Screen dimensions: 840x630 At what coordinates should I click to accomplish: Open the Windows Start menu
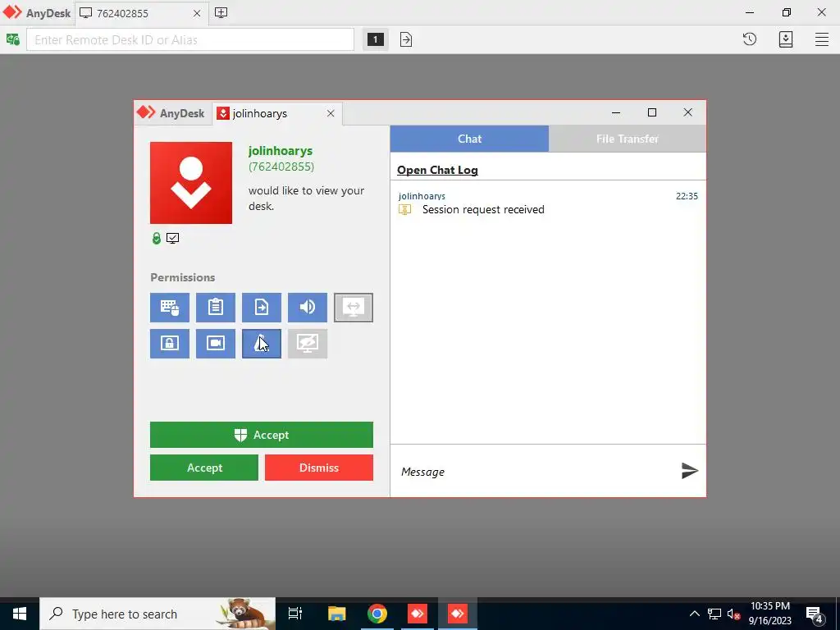point(20,614)
